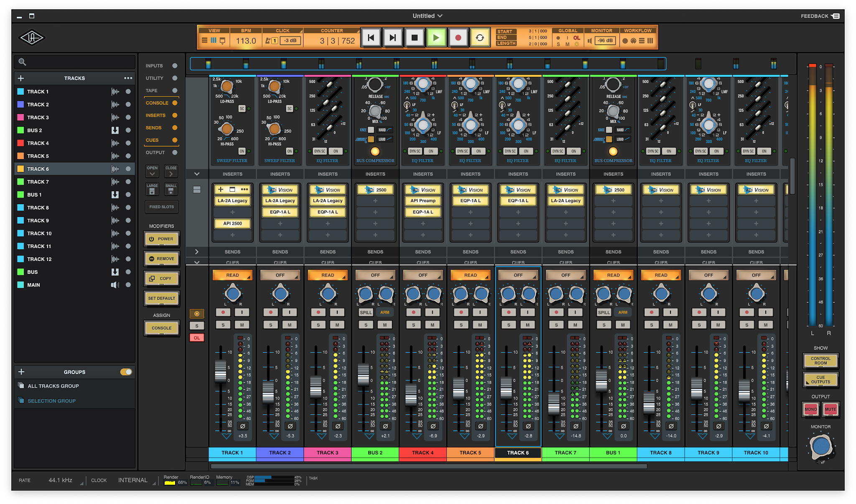The width and height of the screenshot is (856, 504).
Task: Toggle the output MUTE button
Action: point(831,409)
